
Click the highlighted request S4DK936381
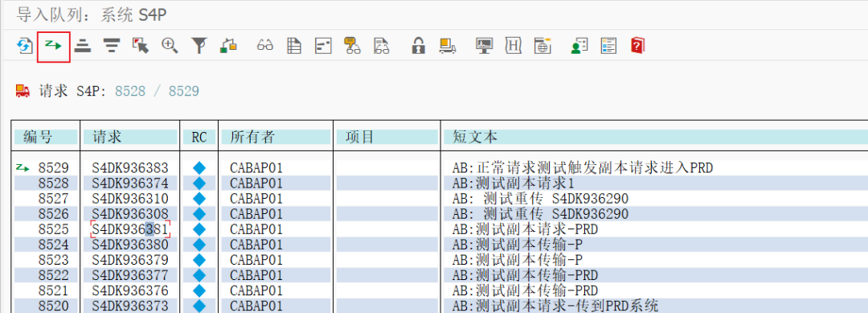130,229
